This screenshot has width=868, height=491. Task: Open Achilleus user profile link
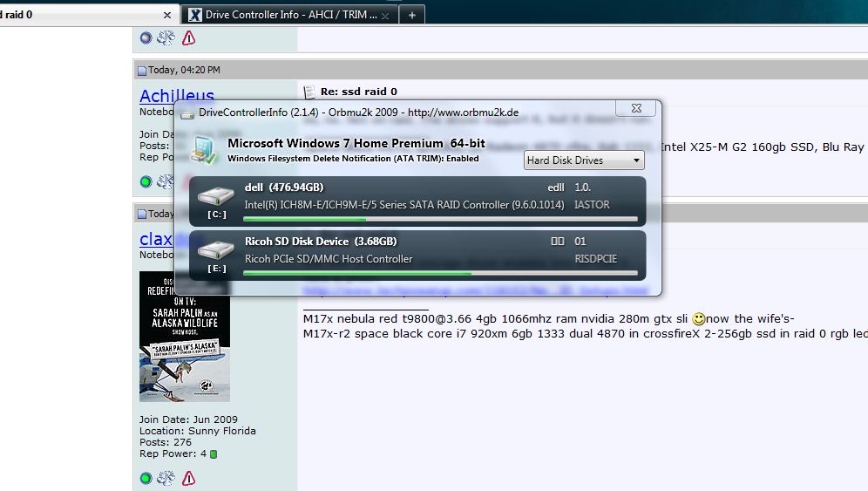coord(177,95)
